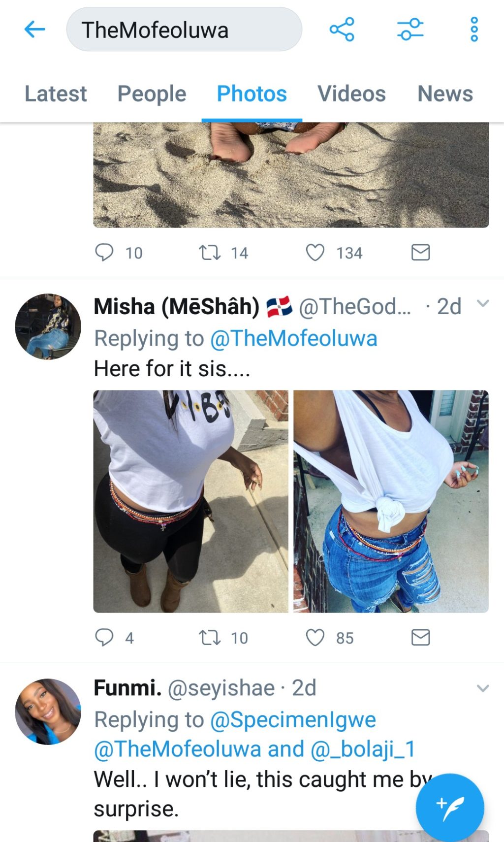Tap the share icon in header
The height and width of the screenshot is (842, 504).
[342, 30]
